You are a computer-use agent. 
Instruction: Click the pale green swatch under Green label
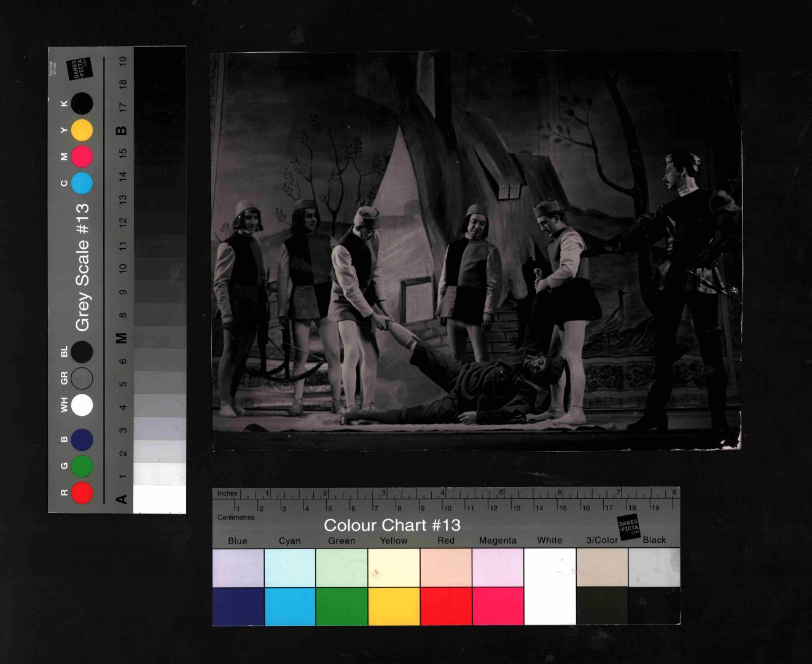(x=342, y=568)
